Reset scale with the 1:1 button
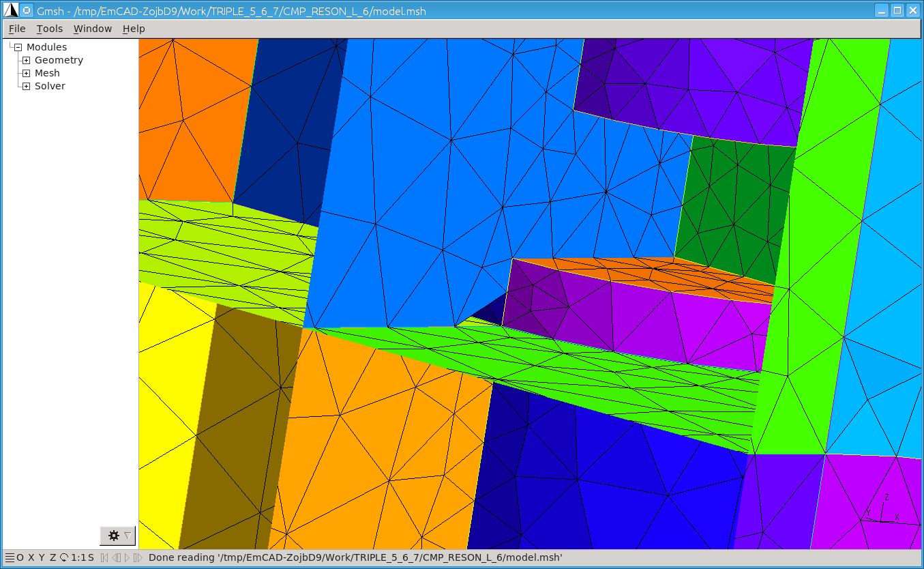Viewport: 924px width, 569px height. coord(78,557)
